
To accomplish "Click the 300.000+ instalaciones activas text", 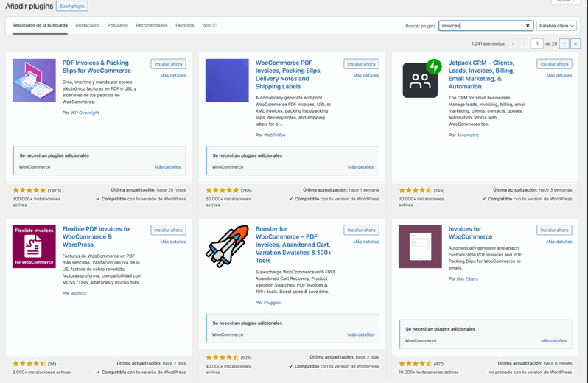I will coord(36,202).
